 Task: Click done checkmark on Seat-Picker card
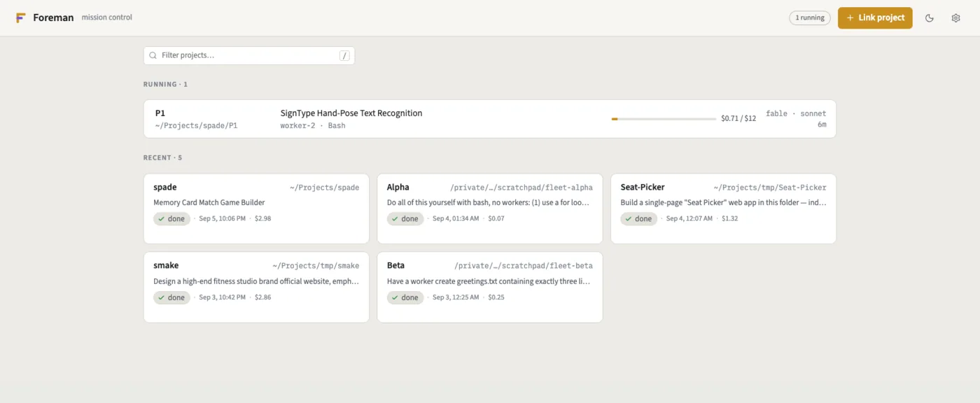click(x=627, y=219)
